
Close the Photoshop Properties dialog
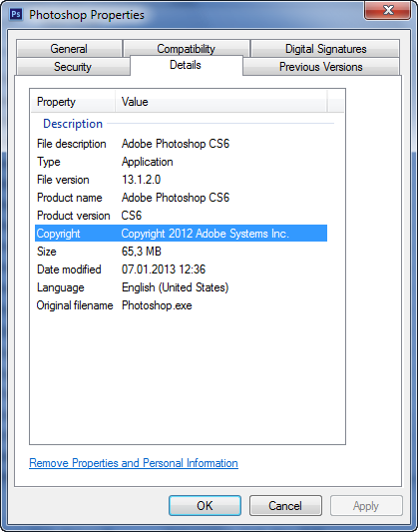[388, 11]
